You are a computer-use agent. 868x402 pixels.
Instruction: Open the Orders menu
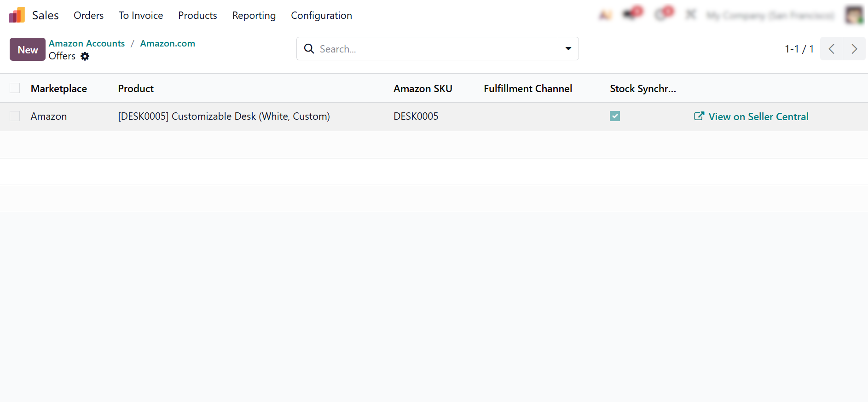coord(88,15)
